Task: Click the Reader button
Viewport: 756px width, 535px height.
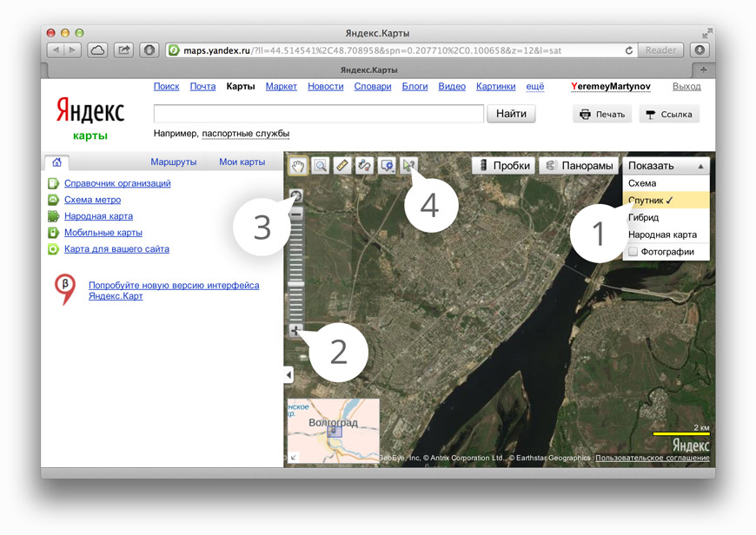Action: click(660, 50)
